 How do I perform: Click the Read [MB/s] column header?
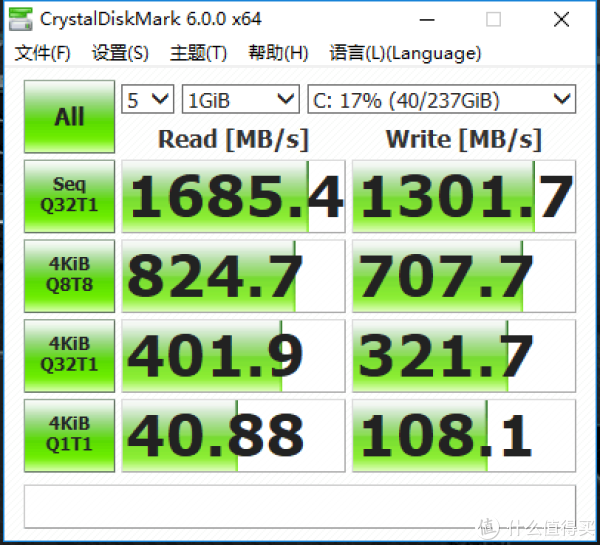pos(233,139)
